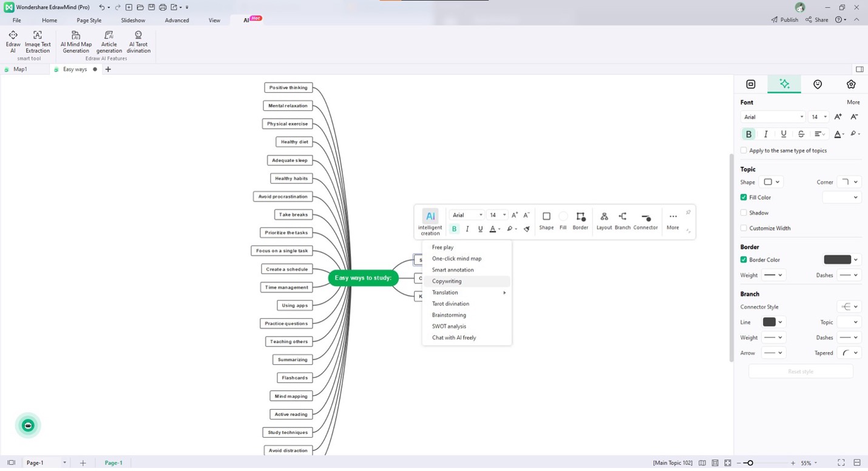Viewport: 868px width, 471px height.
Task: Open Shape options in floating toolbar
Action: (x=546, y=221)
